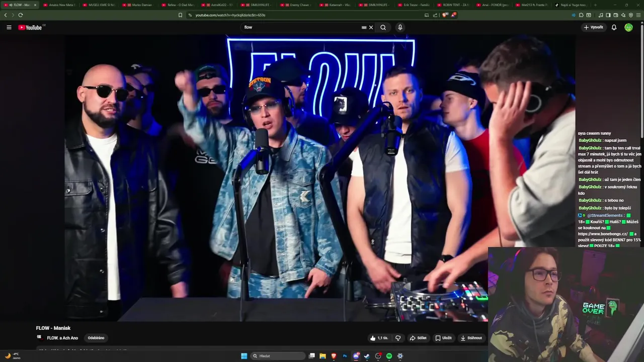This screenshot has width=644, height=362.
Task: Reload the page
Action: point(20,15)
